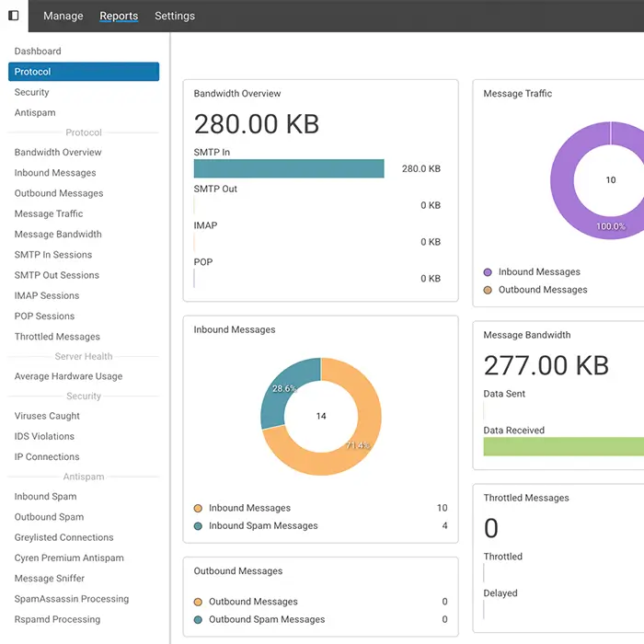Click the Data Received green bar

(563, 446)
